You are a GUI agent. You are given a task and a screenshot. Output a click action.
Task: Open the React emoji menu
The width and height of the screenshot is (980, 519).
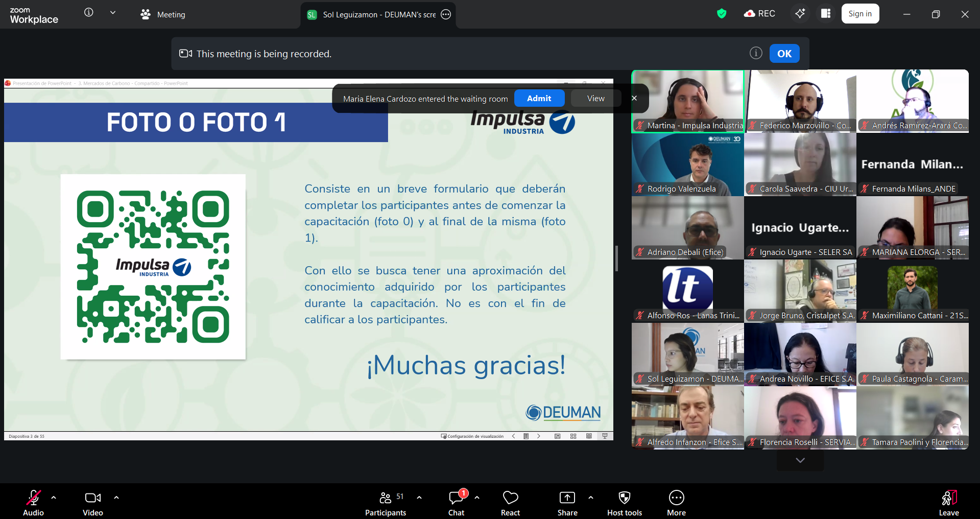pyautogui.click(x=510, y=503)
